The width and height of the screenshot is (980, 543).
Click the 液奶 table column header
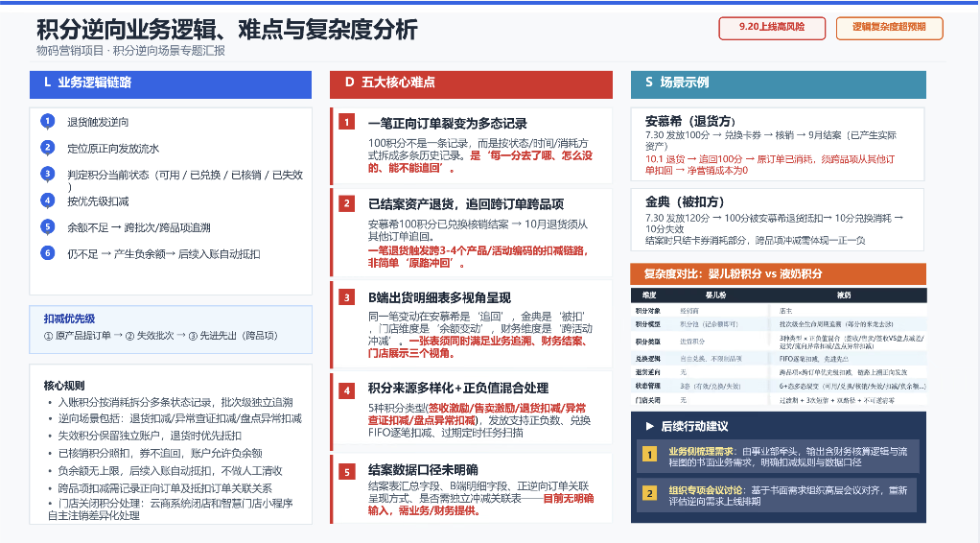844,295
